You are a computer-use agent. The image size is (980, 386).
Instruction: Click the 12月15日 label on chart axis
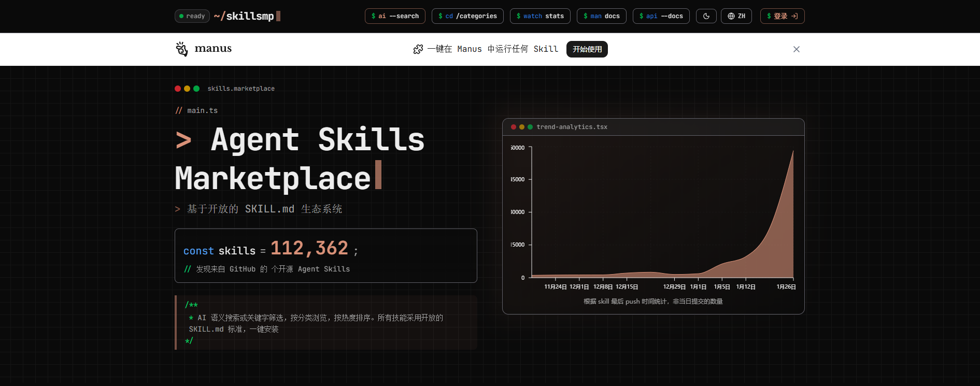click(627, 287)
